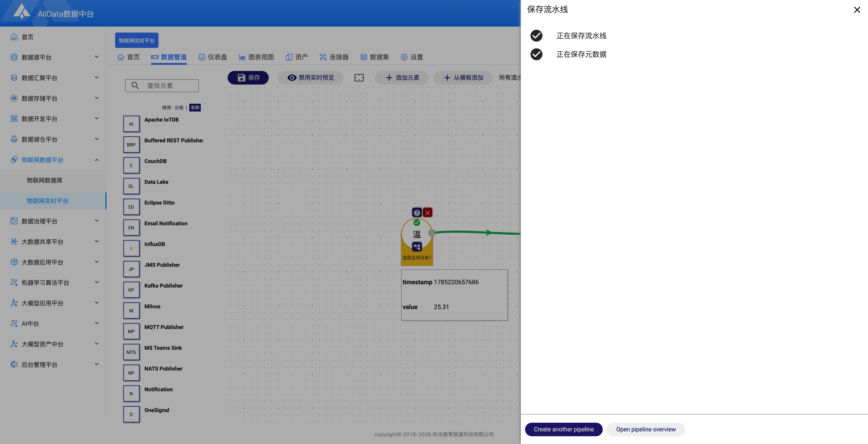Expand 机器学习算法平台 menu

[53, 282]
